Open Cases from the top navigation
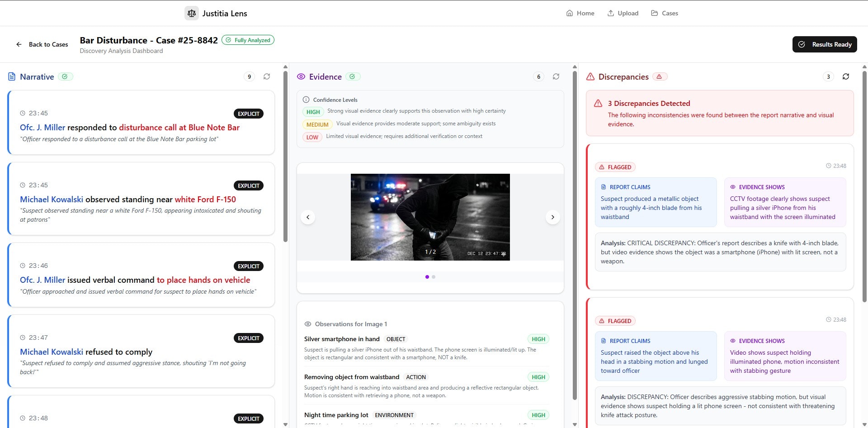The image size is (868, 428). coord(664,13)
